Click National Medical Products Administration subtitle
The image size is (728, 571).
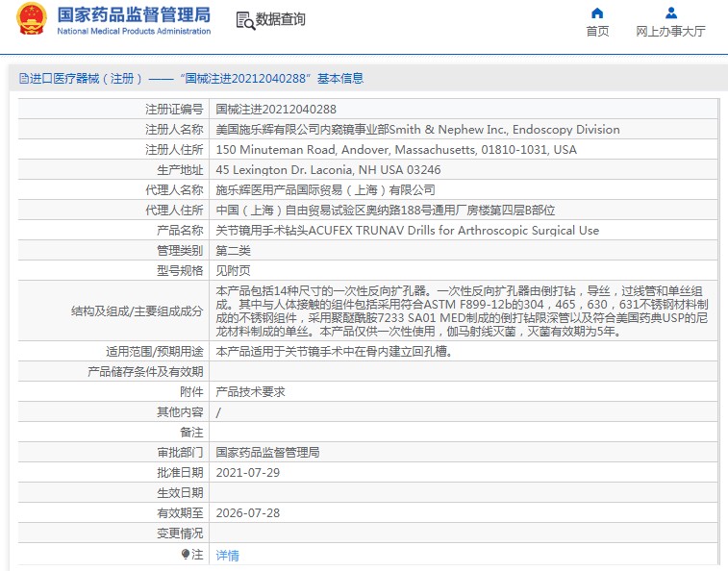pyautogui.click(x=134, y=31)
